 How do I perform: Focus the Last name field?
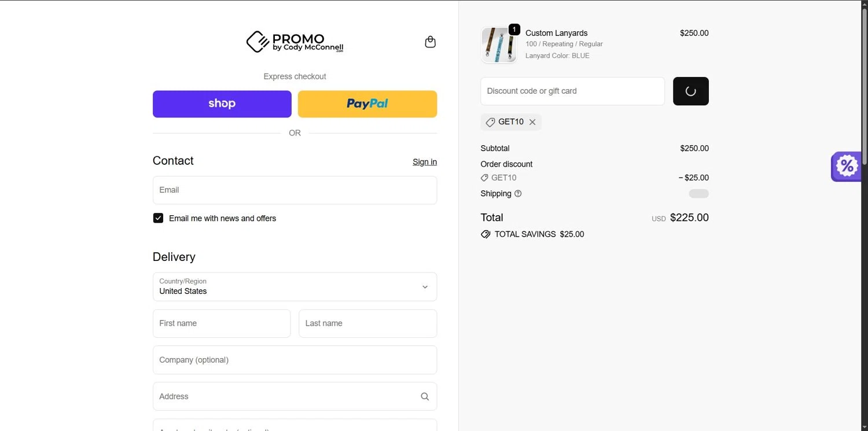[x=367, y=323]
